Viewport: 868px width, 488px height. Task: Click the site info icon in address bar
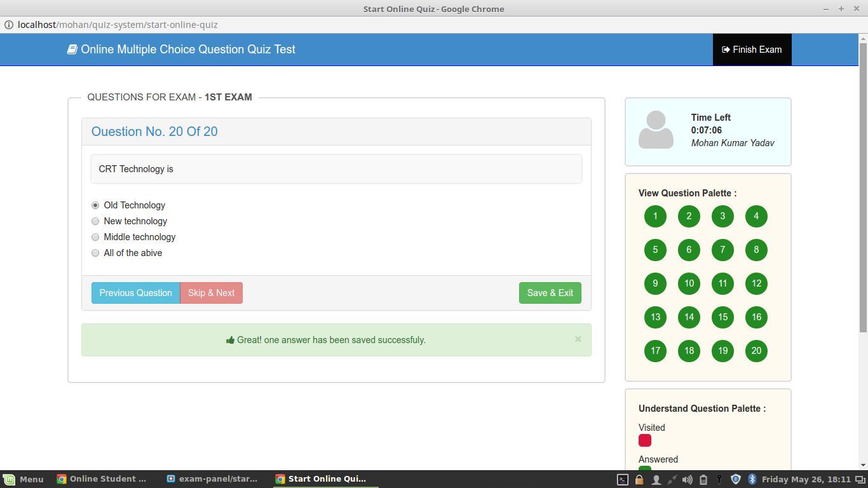[x=9, y=25]
